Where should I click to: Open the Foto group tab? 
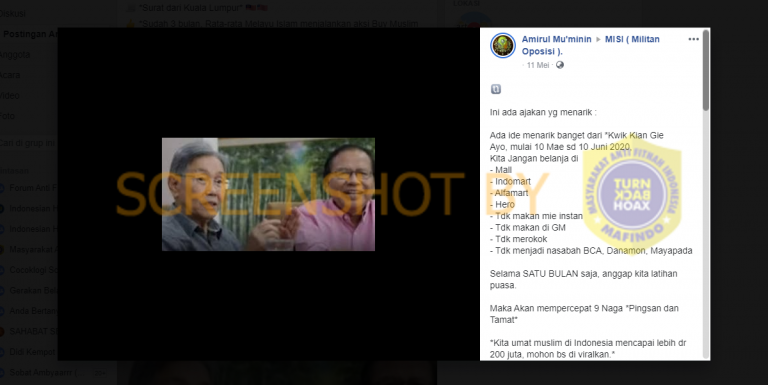pyautogui.click(x=7, y=117)
